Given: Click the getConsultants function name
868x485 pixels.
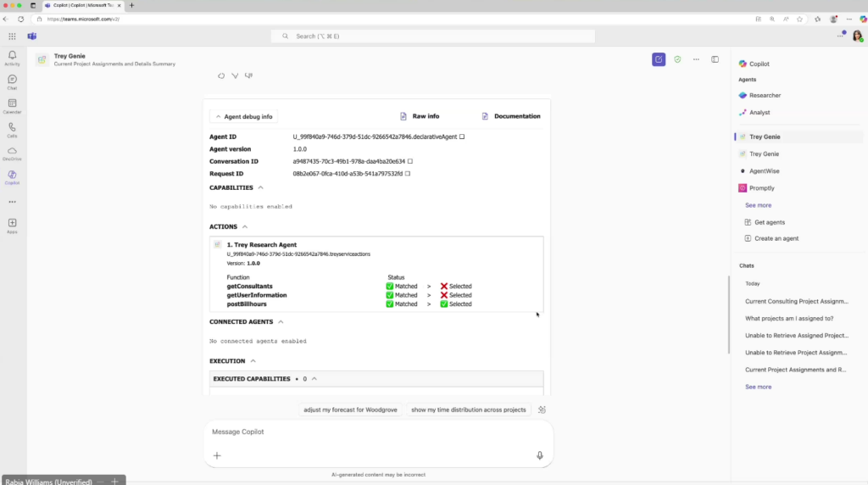Looking at the screenshot, I should pyautogui.click(x=250, y=287).
